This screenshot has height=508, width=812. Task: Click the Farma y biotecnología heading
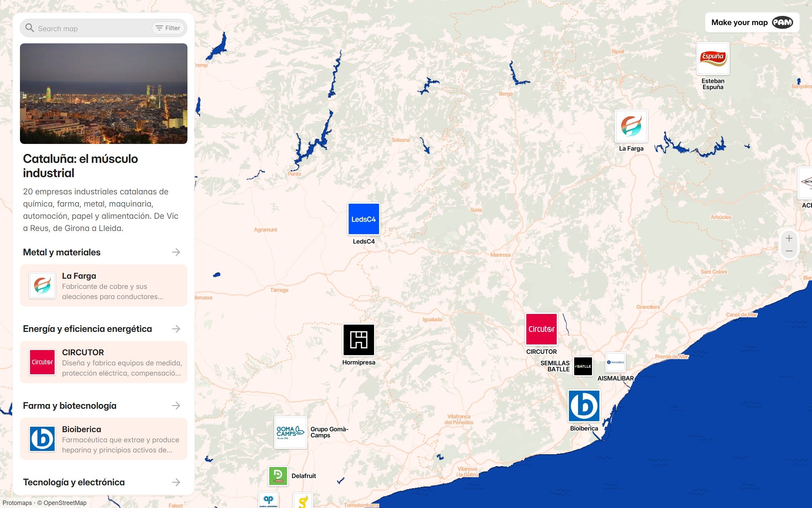point(70,406)
